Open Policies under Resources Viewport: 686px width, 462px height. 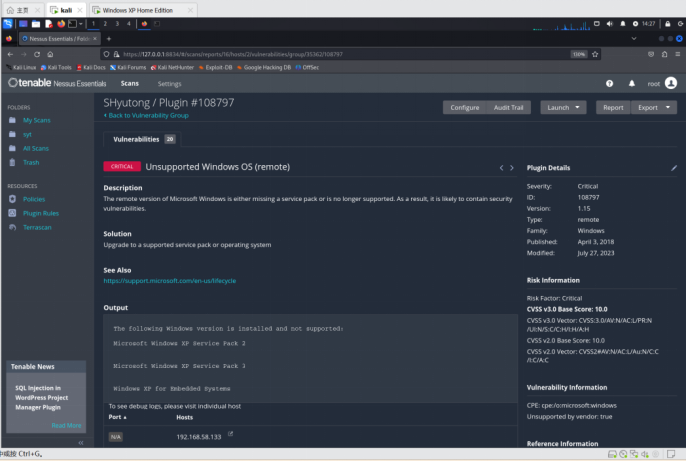pyautogui.click(x=34, y=199)
